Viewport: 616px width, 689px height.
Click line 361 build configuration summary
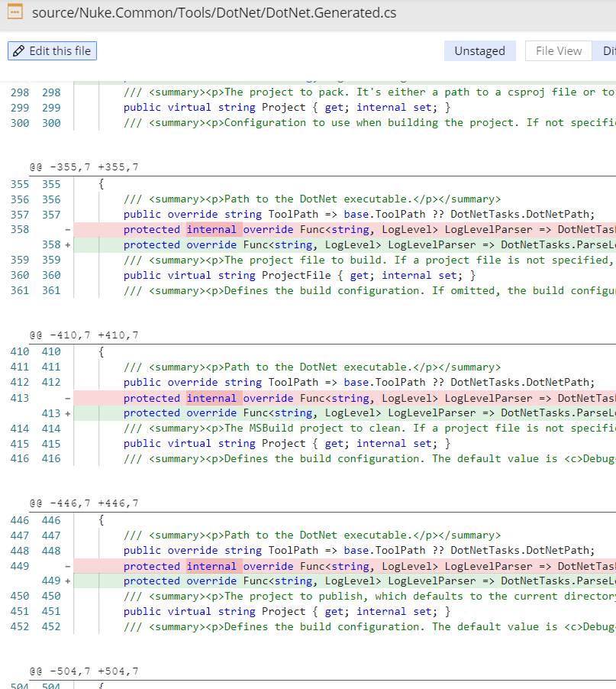[x=369, y=291]
